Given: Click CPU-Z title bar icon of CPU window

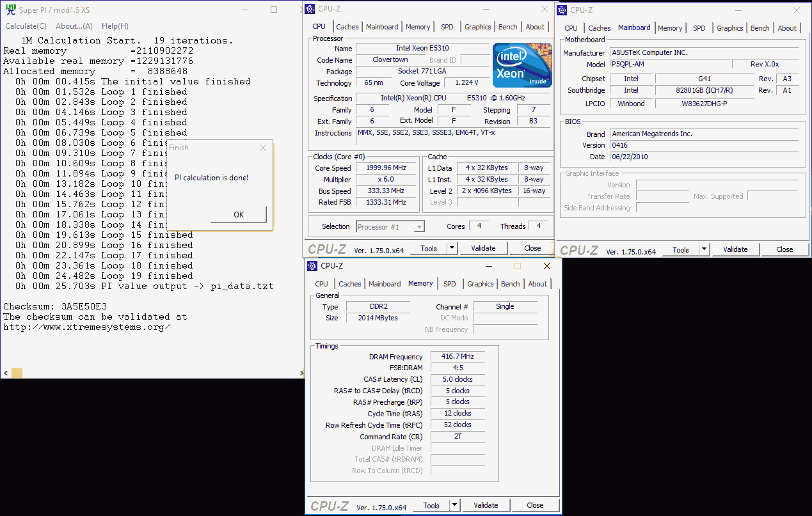Looking at the screenshot, I should (310, 9).
